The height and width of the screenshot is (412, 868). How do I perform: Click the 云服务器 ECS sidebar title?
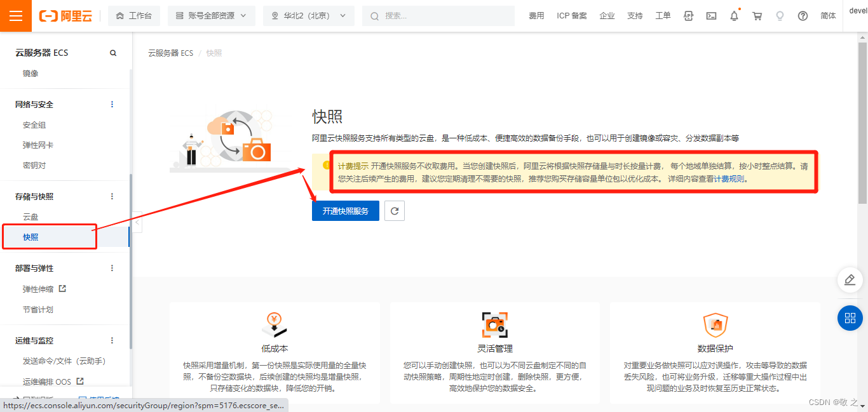(41, 53)
